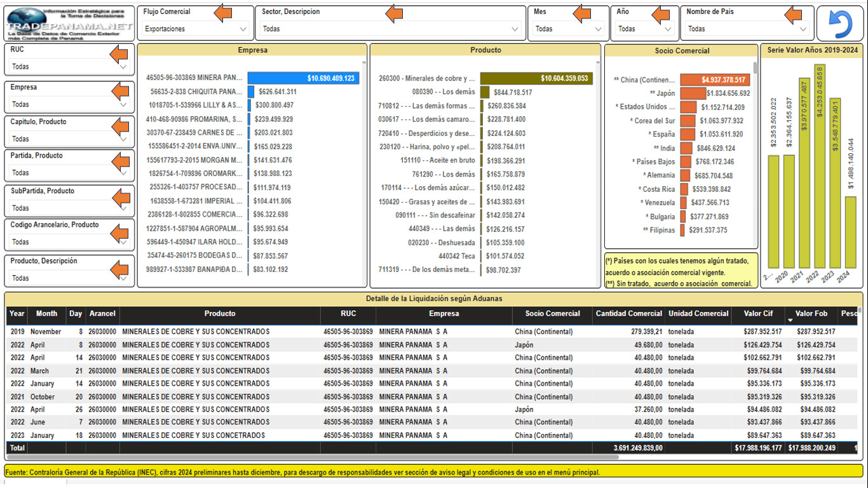Open the Empresa slicer dropdown
The width and height of the screenshot is (868, 488).
pos(69,104)
